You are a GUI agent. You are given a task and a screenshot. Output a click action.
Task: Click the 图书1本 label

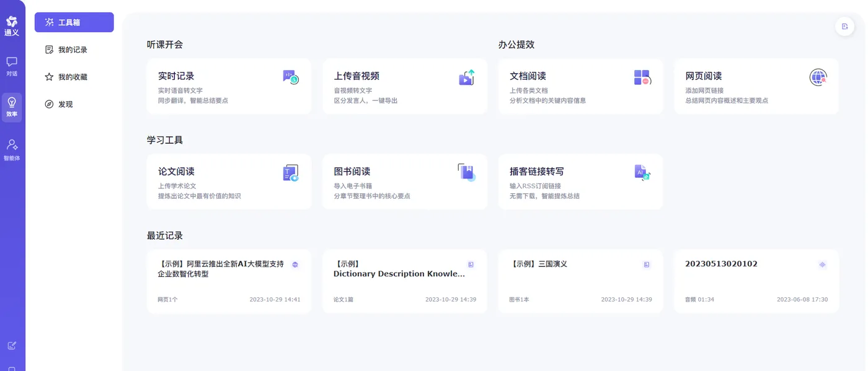(x=519, y=299)
